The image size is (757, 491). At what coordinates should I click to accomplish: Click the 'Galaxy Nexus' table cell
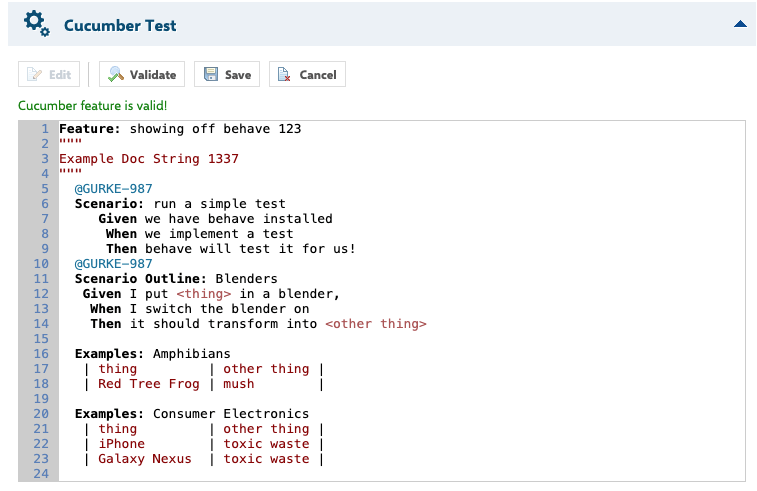point(145,459)
